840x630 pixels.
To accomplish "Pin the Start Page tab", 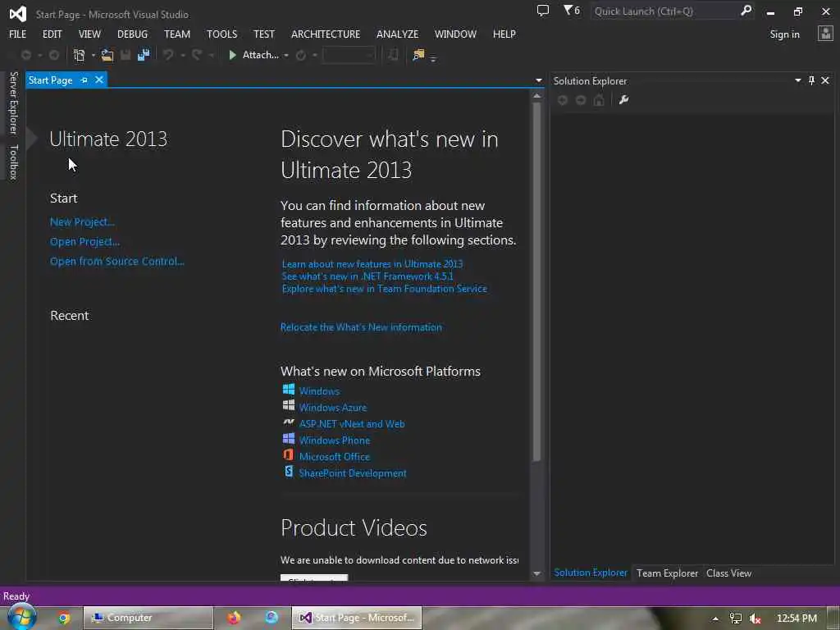I will coord(84,80).
